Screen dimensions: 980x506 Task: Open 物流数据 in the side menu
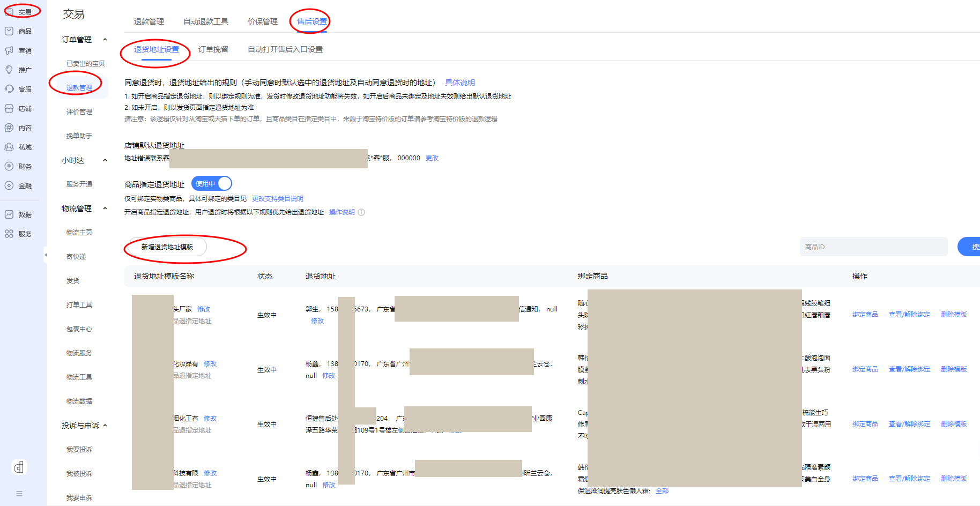point(79,401)
